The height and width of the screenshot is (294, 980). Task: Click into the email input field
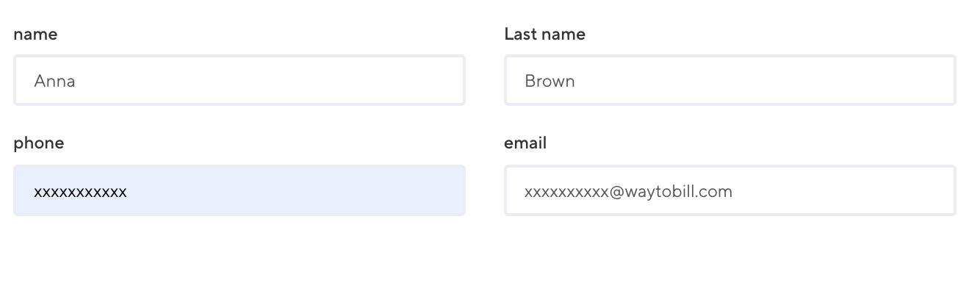point(729,191)
